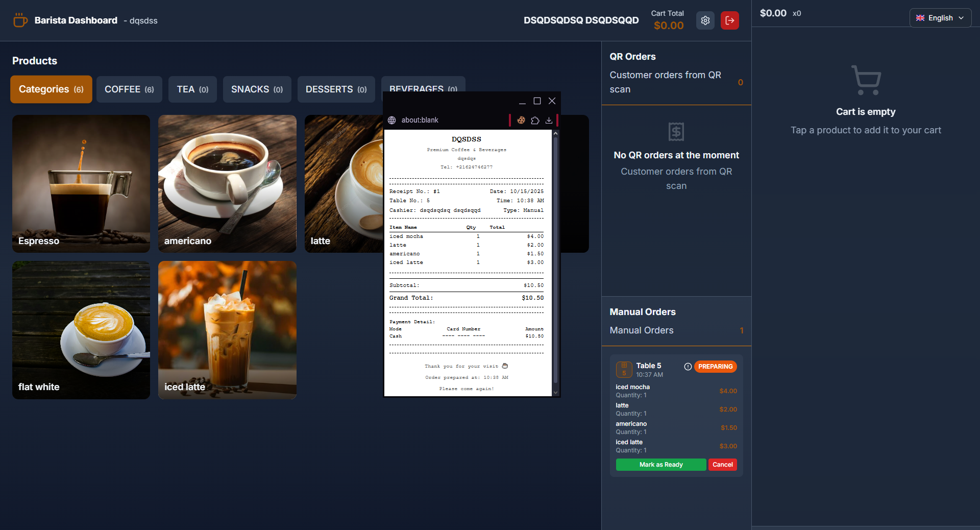980x530 pixels.
Task: Open the English language dropdown
Action: pyautogui.click(x=940, y=18)
